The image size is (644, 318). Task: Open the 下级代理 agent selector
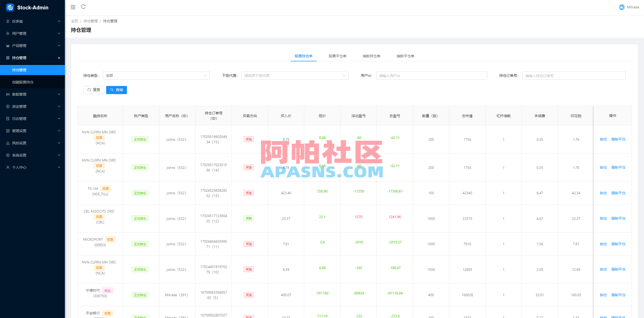click(295, 75)
